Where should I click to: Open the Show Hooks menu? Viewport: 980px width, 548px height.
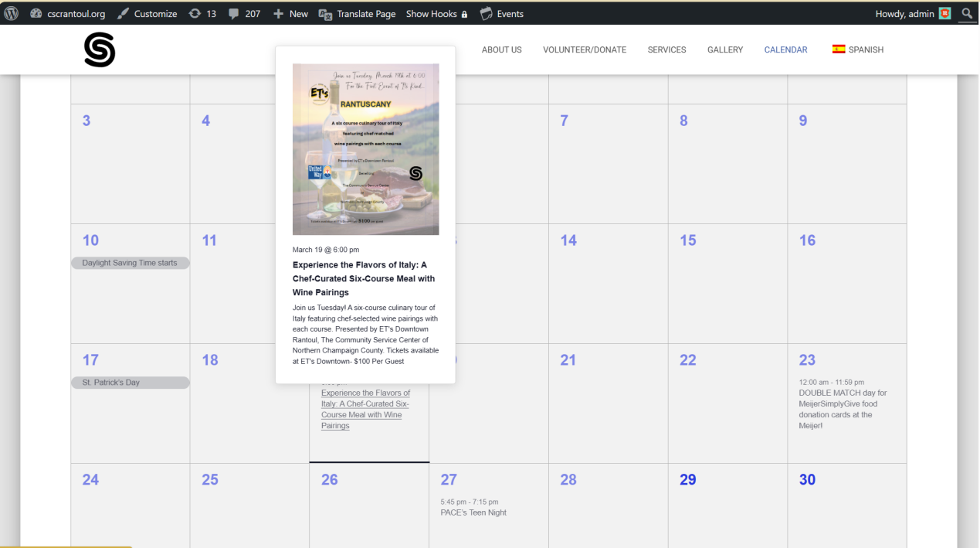click(x=436, y=14)
